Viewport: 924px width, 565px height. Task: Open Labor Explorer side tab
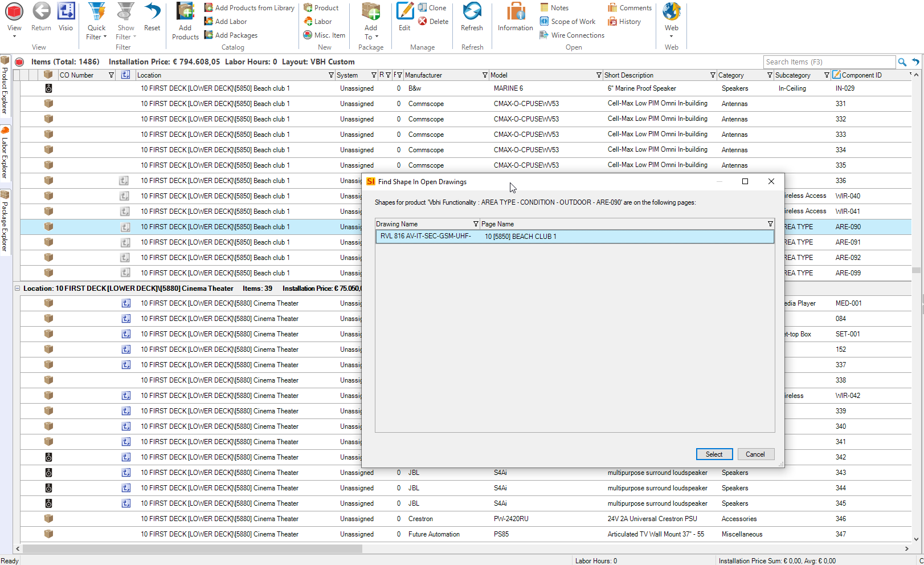(x=5, y=153)
